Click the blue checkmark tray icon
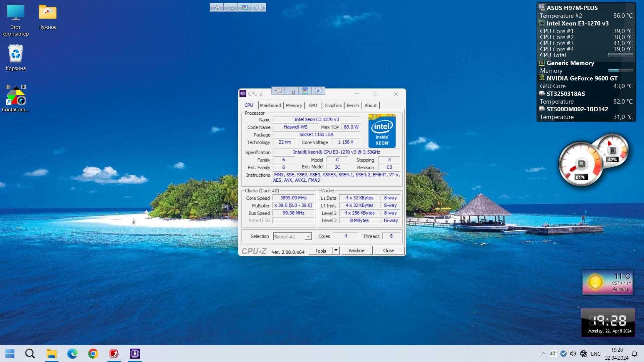This screenshot has width=644, height=362. [563, 354]
